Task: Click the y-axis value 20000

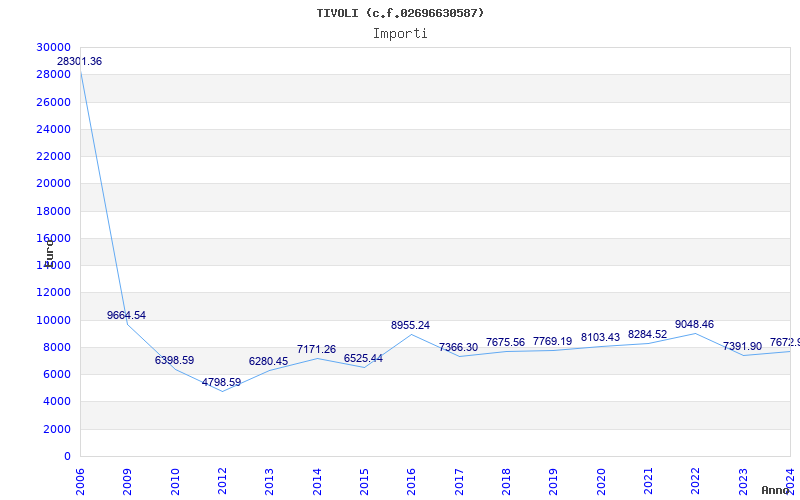Action: tap(54, 184)
